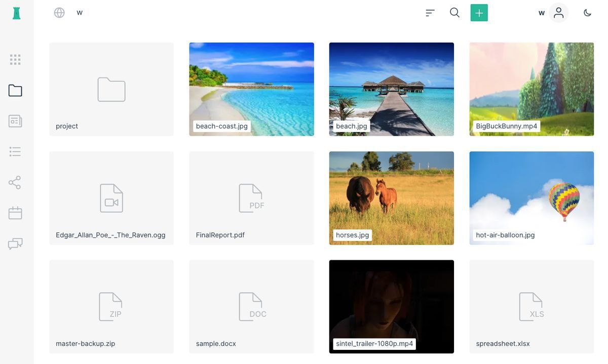Screen dimensions: 608x364
Task: Toggle dark mode with moon icon
Action: pos(587,13)
